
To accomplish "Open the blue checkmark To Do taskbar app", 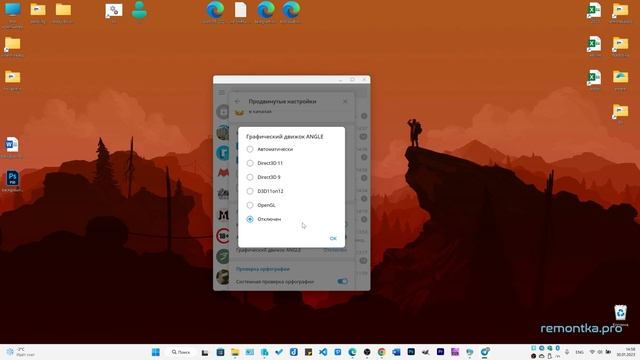I will tap(279, 352).
